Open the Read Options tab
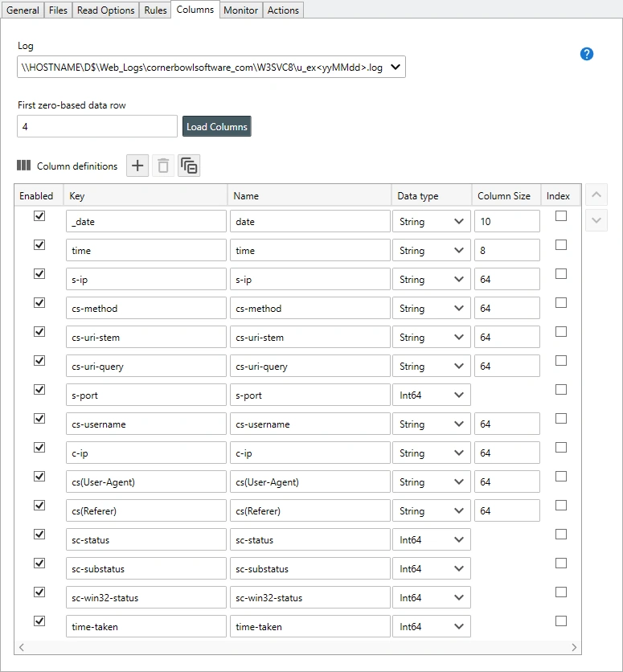Image resolution: width=623 pixels, height=672 pixels. tap(105, 10)
